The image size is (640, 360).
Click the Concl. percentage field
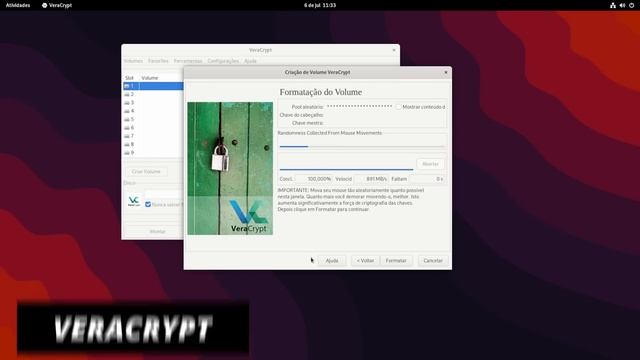click(314, 179)
